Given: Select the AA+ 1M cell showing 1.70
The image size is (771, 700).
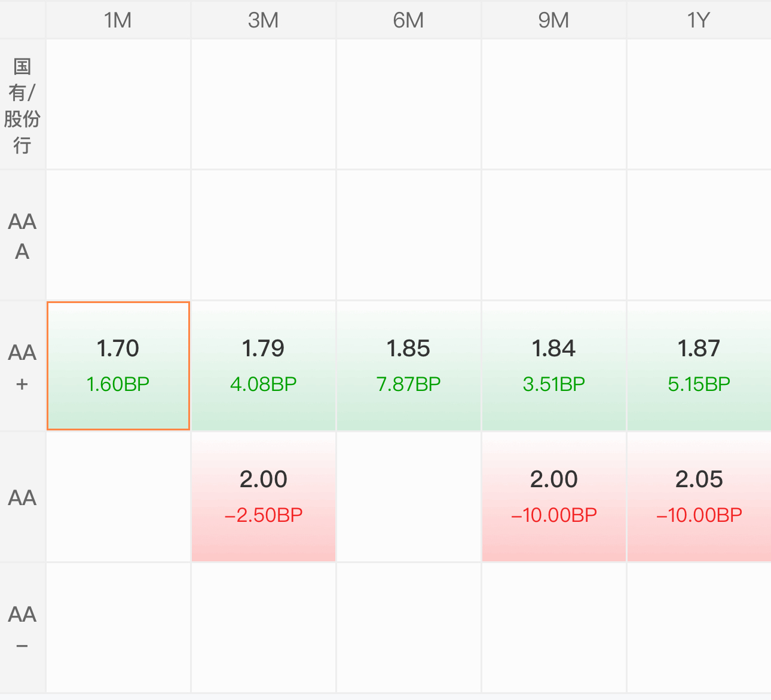Looking at the screenshot, I should click(118, 365).
